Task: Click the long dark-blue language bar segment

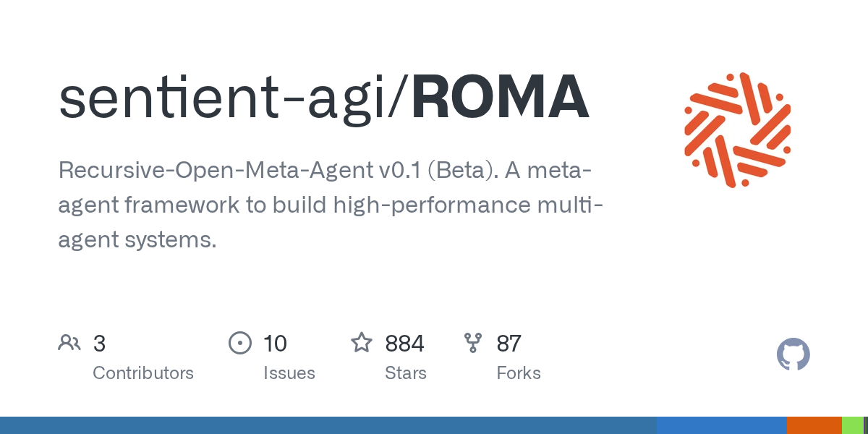Action: point(325,425)
